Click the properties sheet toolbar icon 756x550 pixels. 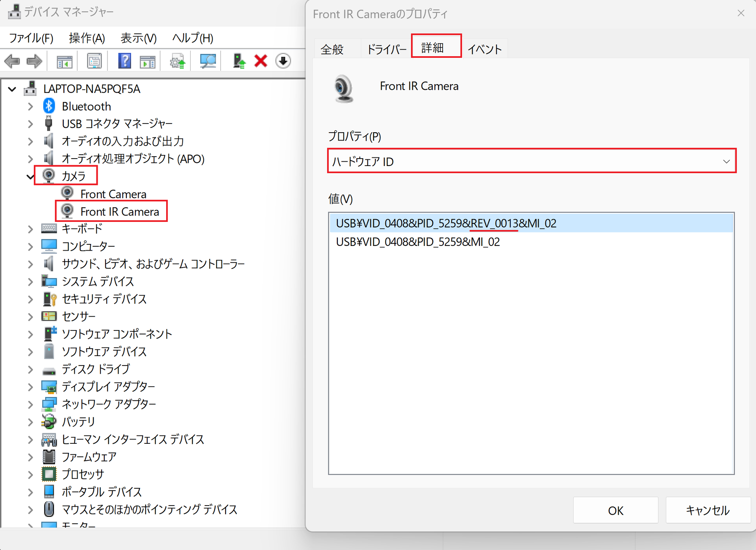[94, 61]
